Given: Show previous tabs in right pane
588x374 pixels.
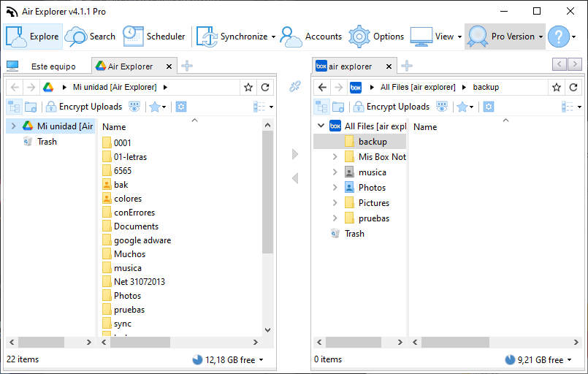Looking at the screenshot, I should click(559, 64).
